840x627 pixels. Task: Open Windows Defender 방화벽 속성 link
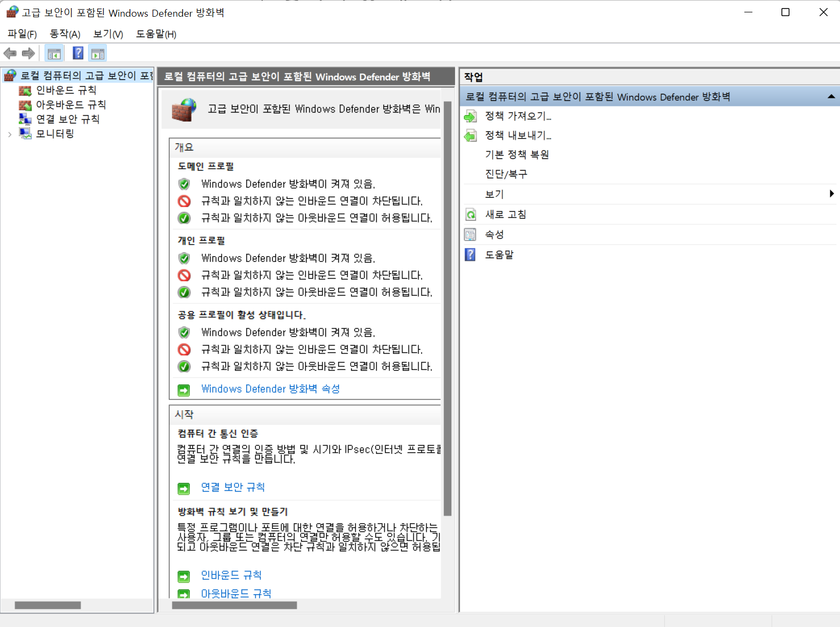(270, 389)
